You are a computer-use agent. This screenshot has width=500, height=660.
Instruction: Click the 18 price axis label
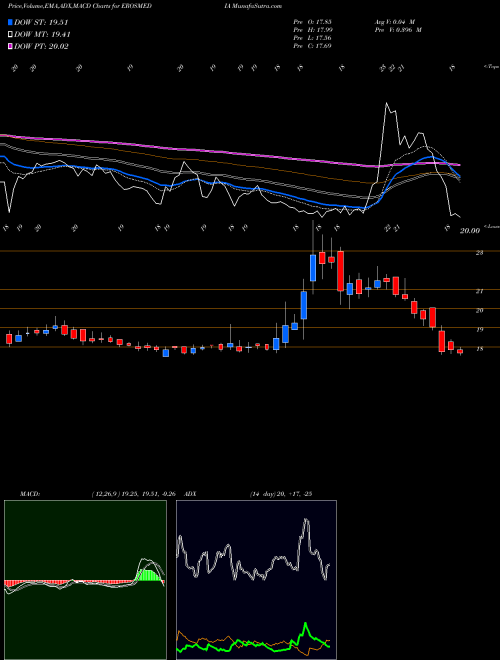click(479, 349)
